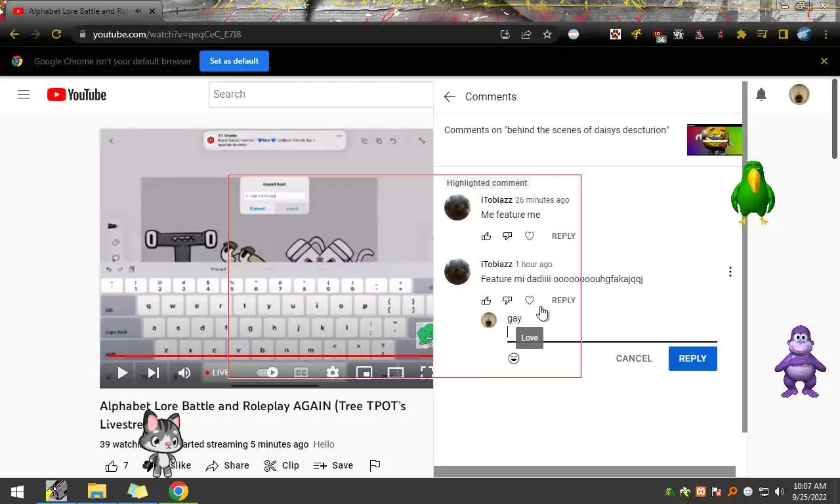
Task: Go back from the Comments panel
Action: click(450, 96)
